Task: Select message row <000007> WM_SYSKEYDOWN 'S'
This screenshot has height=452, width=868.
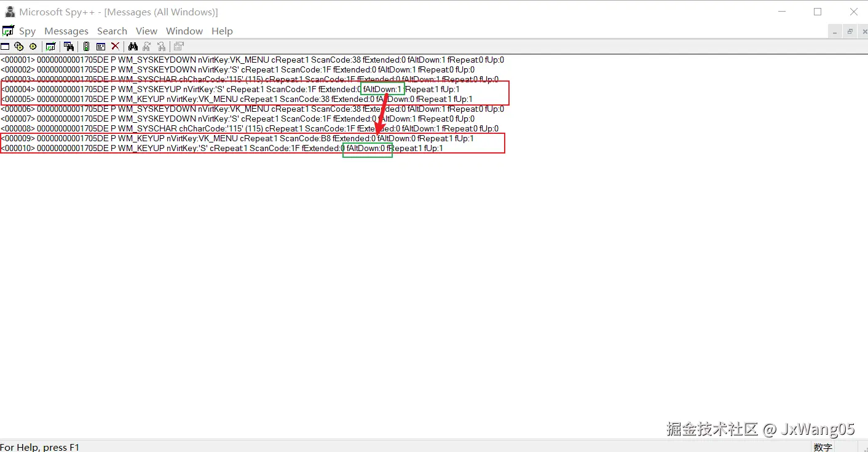Action: point(237,119)
